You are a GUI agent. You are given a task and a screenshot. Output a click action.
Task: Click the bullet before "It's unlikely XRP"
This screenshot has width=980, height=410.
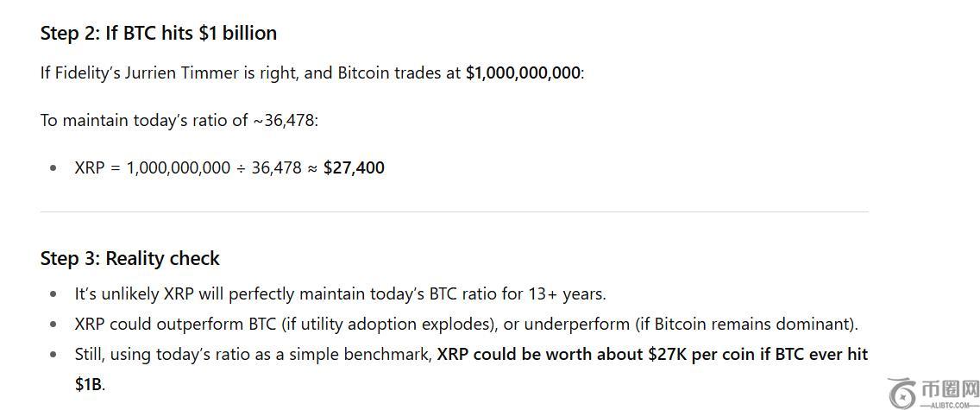coord(54,294)
